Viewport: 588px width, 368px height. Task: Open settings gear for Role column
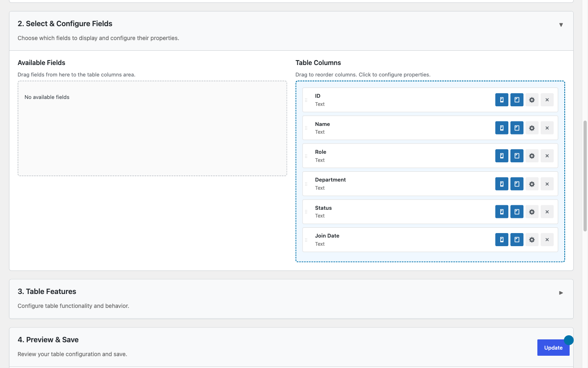tap(532, 156)
